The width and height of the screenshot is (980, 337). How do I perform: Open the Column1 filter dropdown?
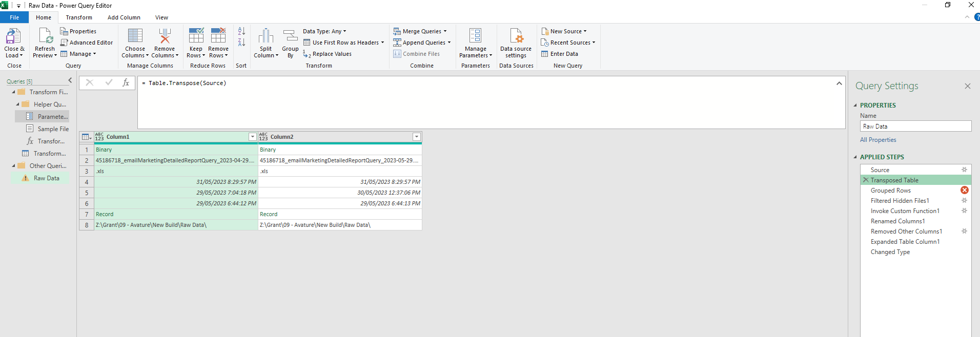coord(253,137)
